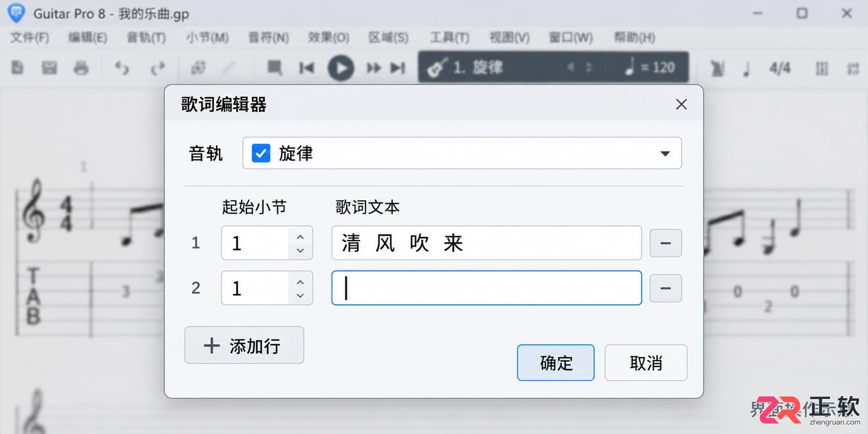Click the print toolbar icon
The height and width of the screenshot is (434, 868).
tap(81, 68)
